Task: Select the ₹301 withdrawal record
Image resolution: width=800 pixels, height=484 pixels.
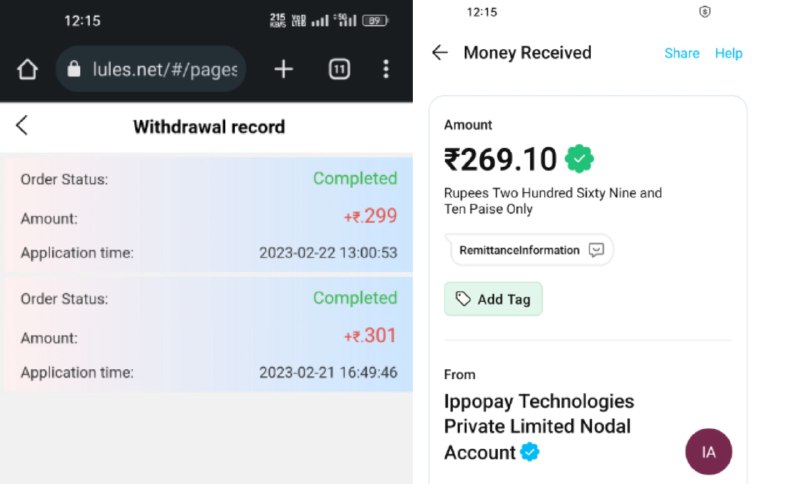Action: 209,334
